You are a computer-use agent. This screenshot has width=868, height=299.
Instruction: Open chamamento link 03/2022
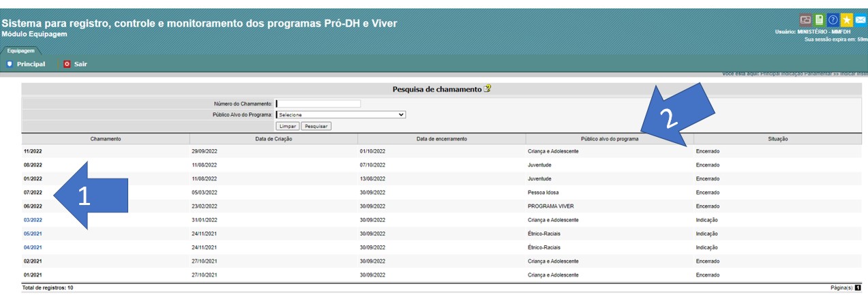tap(33, 220)
